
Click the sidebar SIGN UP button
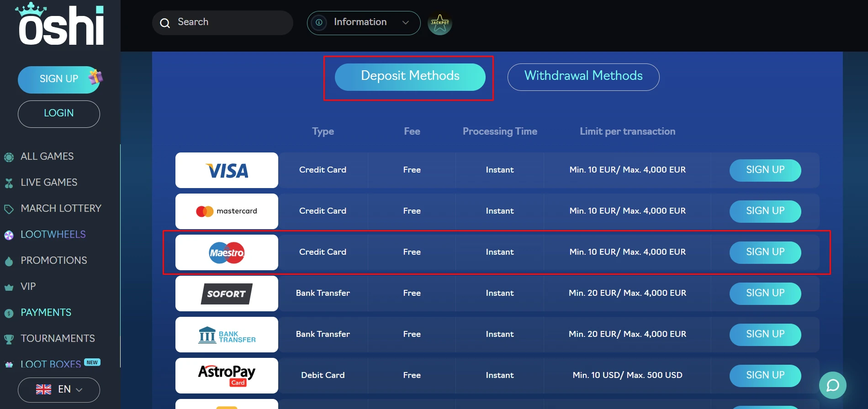pyautogui.click(x=59, y=80)
